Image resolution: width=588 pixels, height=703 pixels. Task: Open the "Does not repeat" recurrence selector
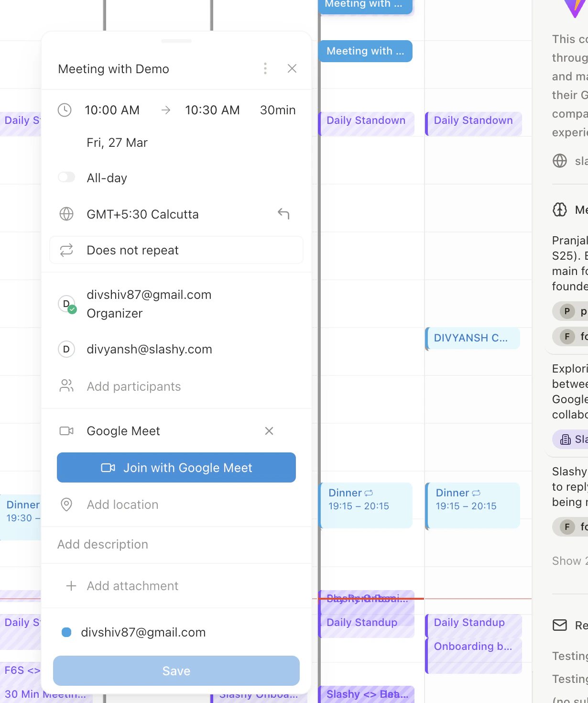pos(132,250)
